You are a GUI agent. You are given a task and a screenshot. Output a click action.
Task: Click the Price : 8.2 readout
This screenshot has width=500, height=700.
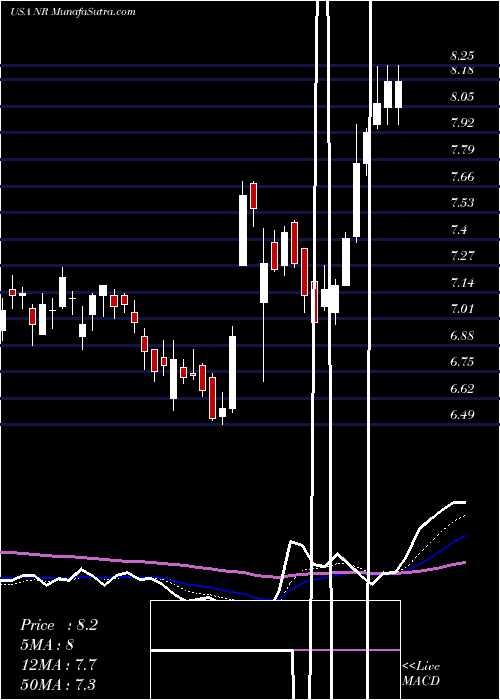[58, 625]
